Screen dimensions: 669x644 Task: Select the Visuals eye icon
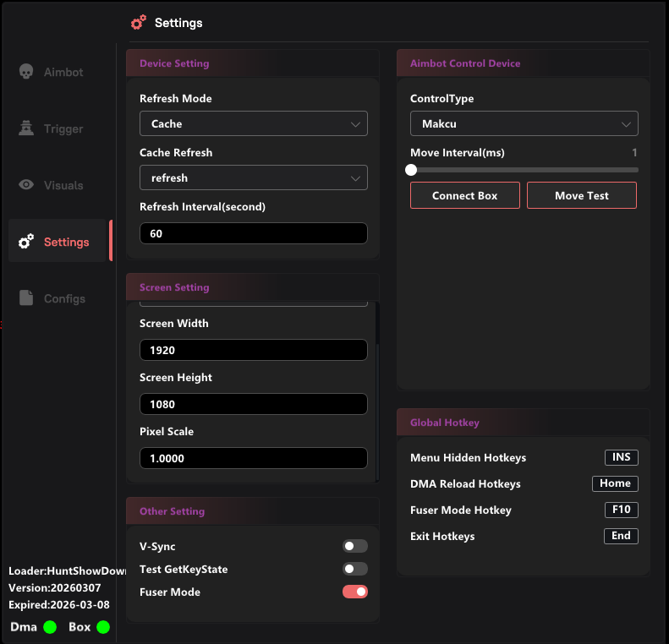click(26, 185)
